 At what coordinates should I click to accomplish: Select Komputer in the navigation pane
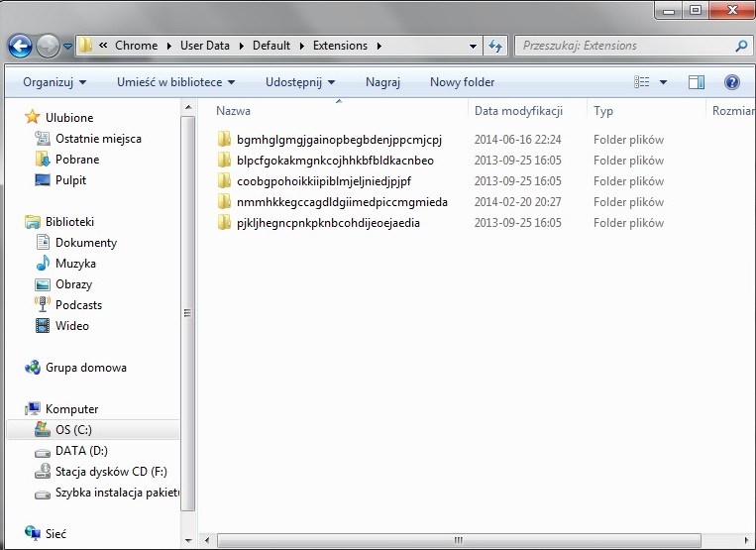tap(72, 409)
